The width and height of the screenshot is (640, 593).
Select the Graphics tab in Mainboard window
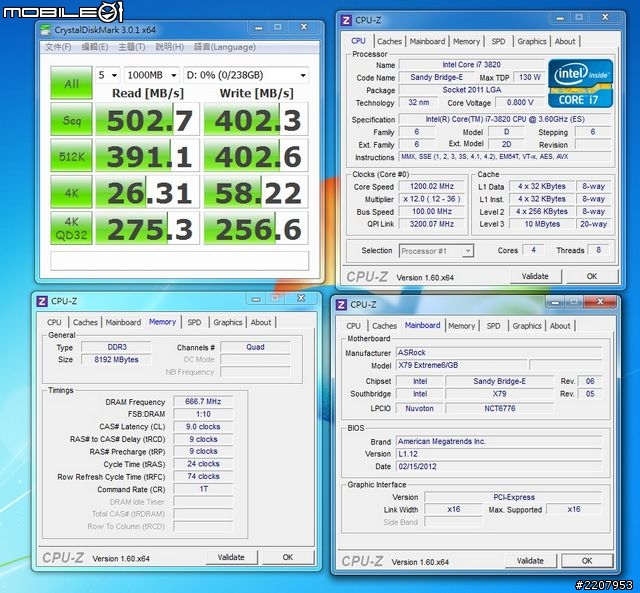[x=527, y=326]
